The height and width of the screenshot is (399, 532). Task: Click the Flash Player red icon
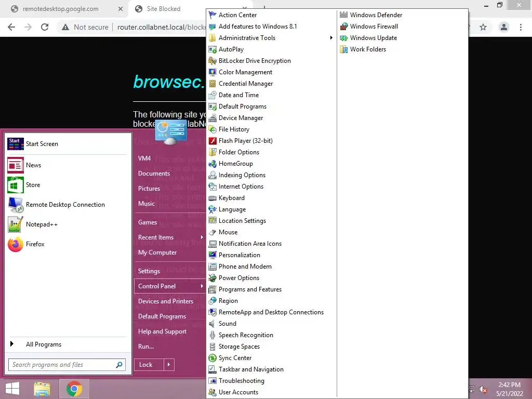(212, 141)
